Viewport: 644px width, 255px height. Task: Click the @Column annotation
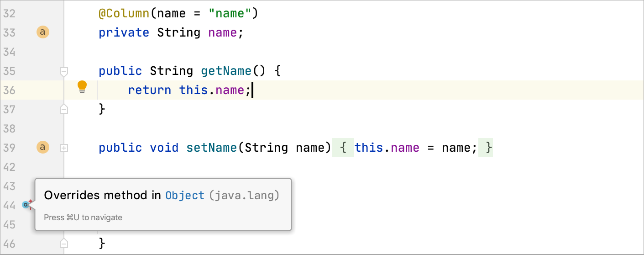(x=124, y=13)
